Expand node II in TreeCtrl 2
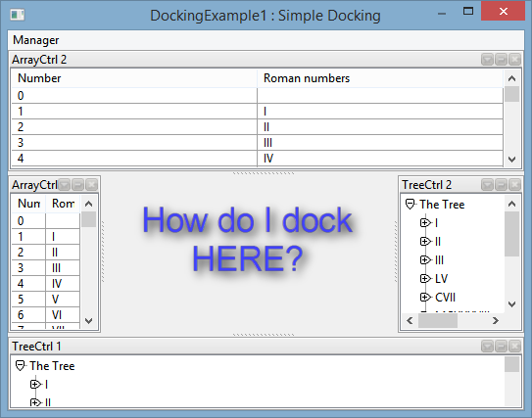Viewport: 532px width, 418px height. (425, 242)
